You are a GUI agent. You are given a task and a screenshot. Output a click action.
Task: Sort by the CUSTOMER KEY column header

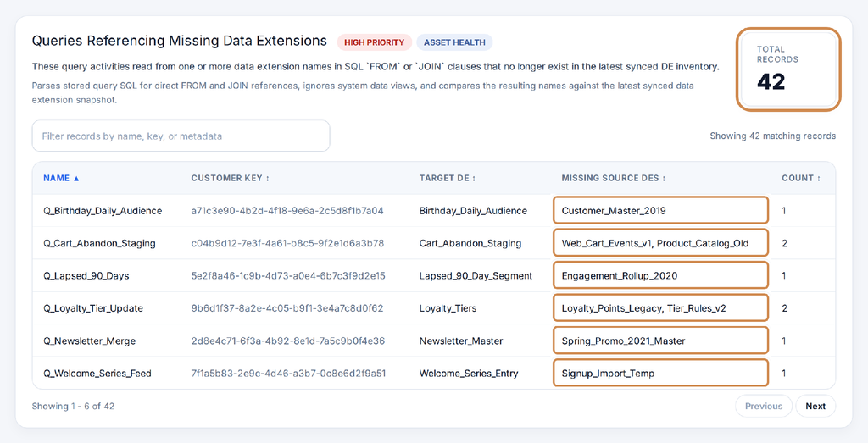click(x=231, y=178)
